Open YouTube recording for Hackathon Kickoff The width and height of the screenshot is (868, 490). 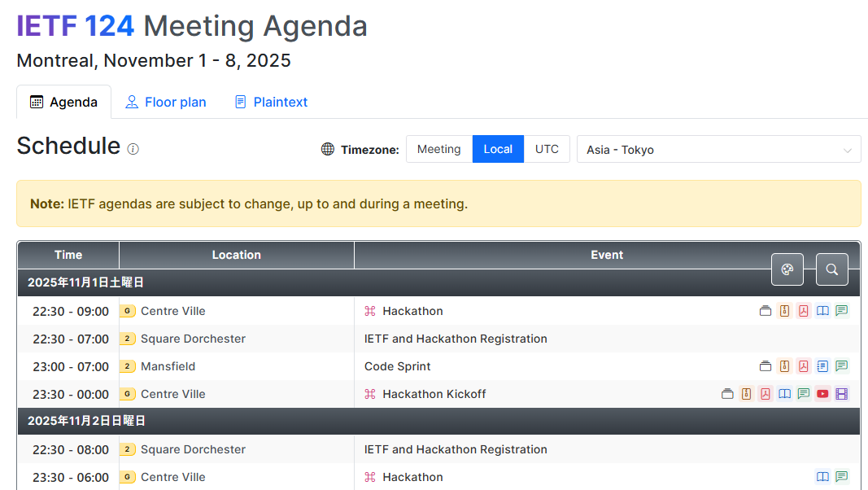pos(822,394)
